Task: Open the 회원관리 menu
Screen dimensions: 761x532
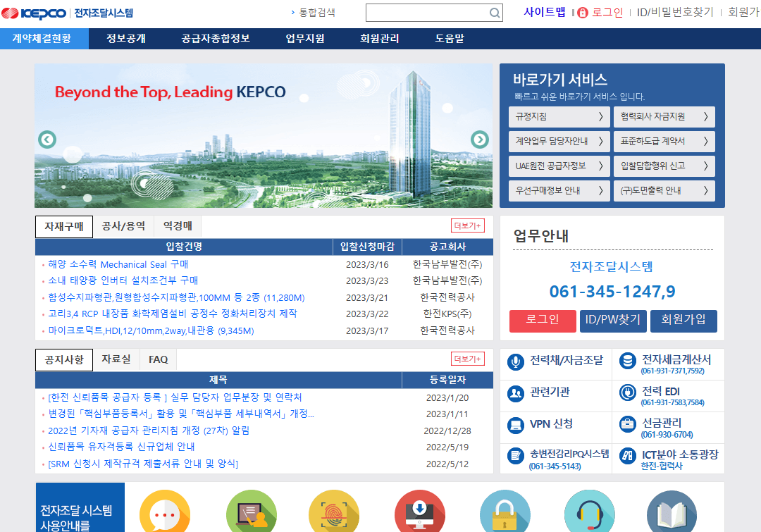Action: tap(380, 38)
